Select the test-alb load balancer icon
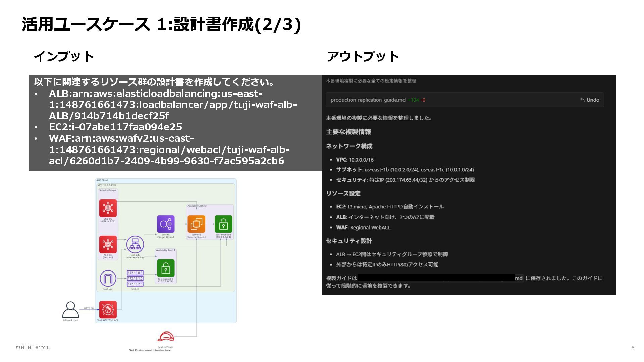This screenshot has height=362, width=644. (x=135, y=245)
